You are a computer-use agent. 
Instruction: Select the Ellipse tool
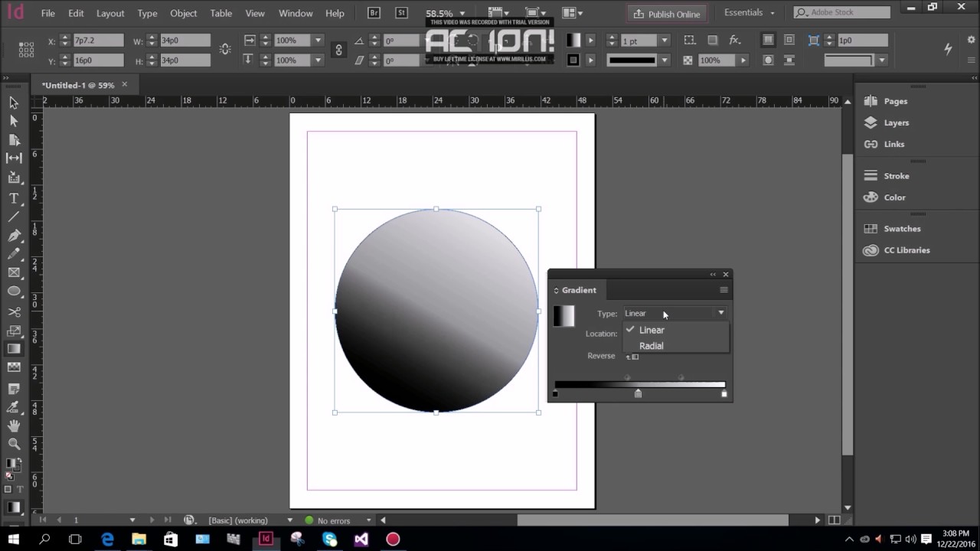(14, 292)
